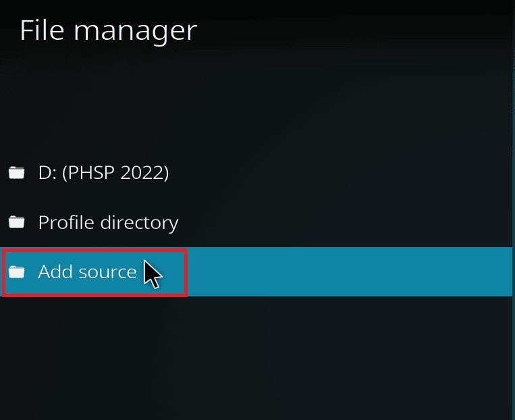Viewport: 515px width, 420px height.
Task: Select the Add source entry
Action: click(87, 271)
